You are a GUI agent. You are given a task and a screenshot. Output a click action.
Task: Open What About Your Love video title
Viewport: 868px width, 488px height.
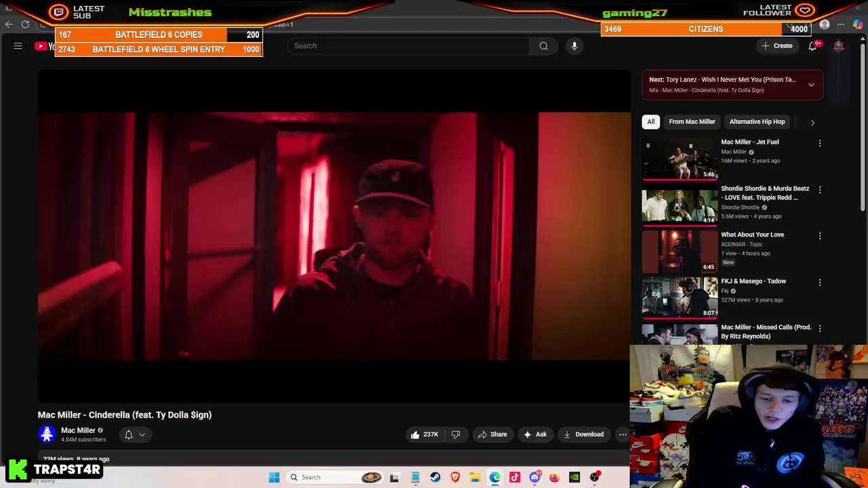[x=752, y=235]
